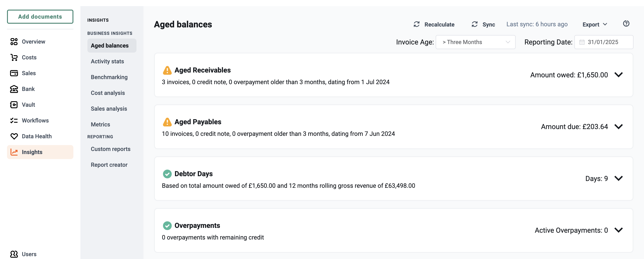644x259 pixels.
Task: Switch to Sales analysis
Action: [109, 108]
